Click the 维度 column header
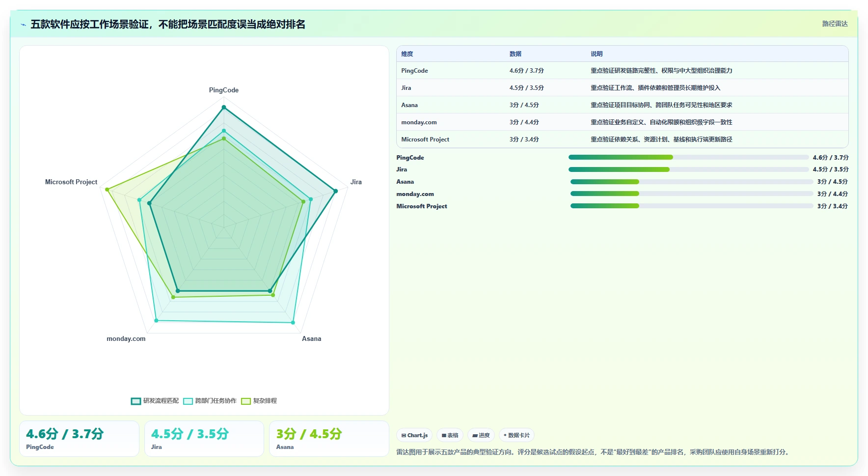 click(407, 54)
